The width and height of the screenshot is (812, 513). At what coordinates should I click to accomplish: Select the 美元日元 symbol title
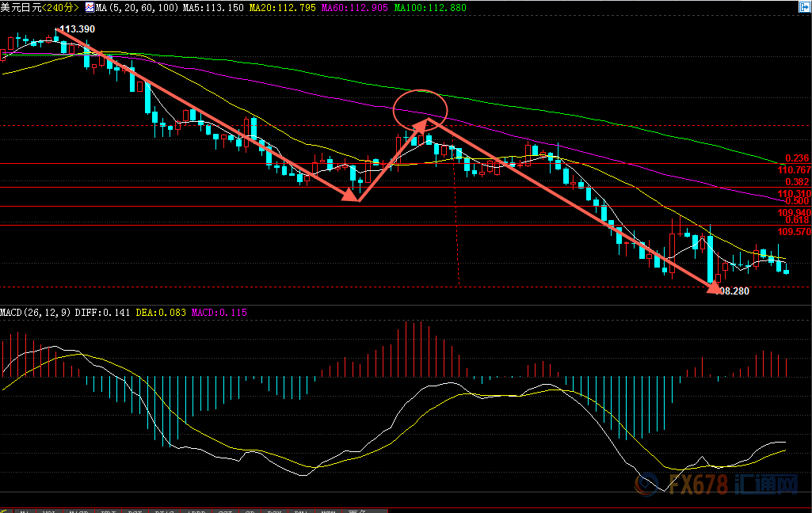[20, 8]
